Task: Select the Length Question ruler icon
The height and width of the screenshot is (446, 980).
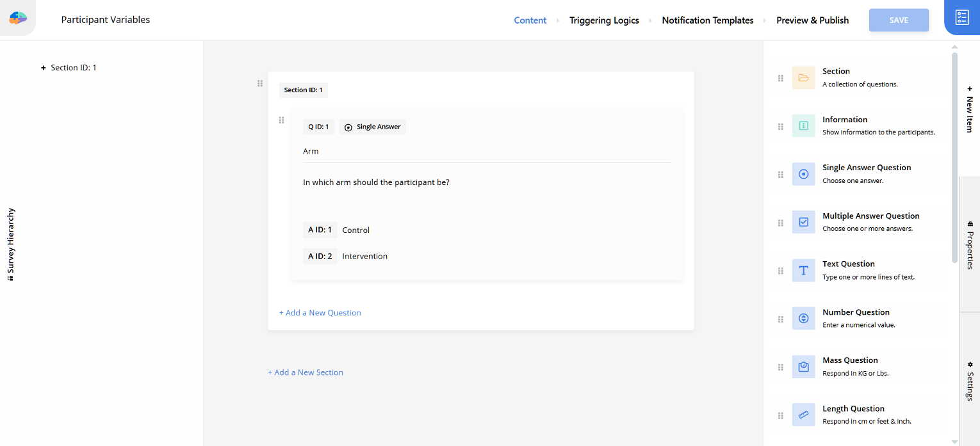Action: [803, 415]
